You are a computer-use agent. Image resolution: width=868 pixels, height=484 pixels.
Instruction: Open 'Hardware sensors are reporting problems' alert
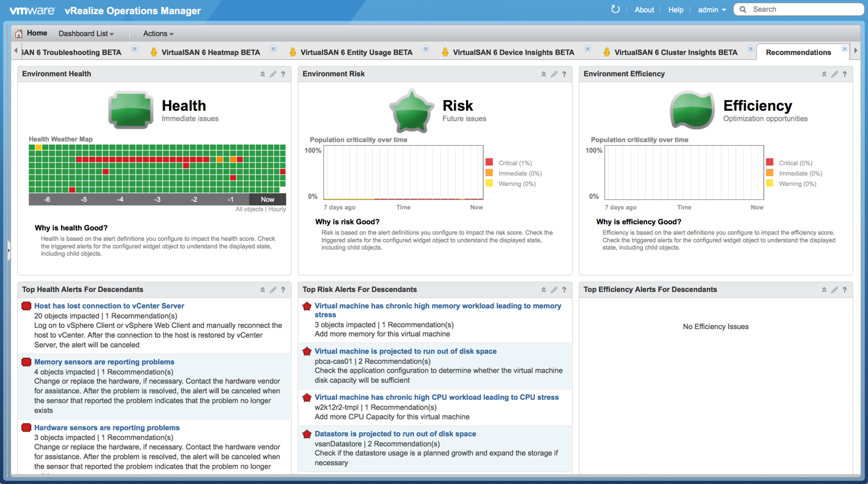107,428
